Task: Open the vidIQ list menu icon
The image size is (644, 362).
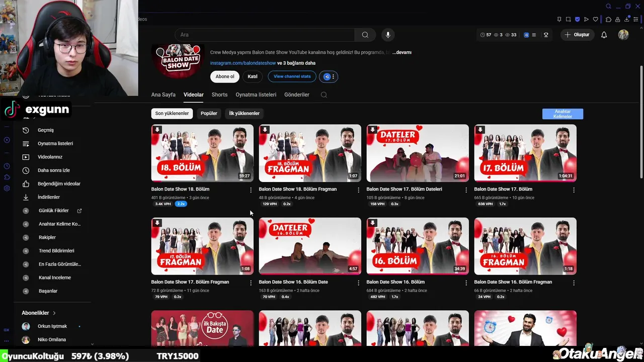Action: pyautogui.click(x=534, y=35)
